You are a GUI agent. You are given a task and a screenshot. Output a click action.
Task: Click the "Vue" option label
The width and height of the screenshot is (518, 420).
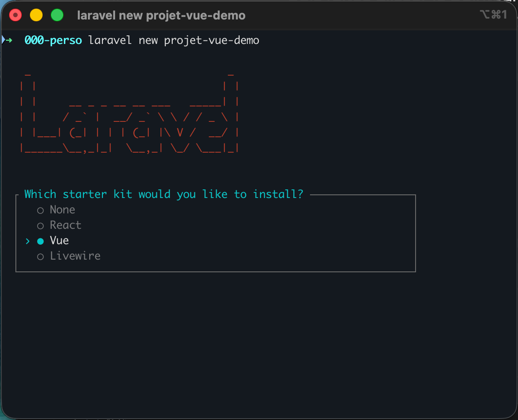click(59, 241)
